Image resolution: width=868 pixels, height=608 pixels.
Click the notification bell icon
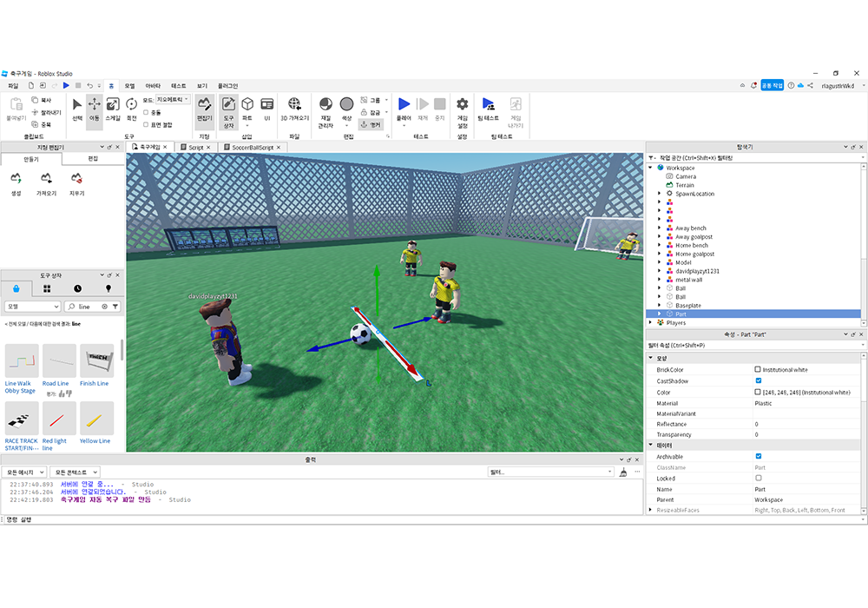point(753,85)
